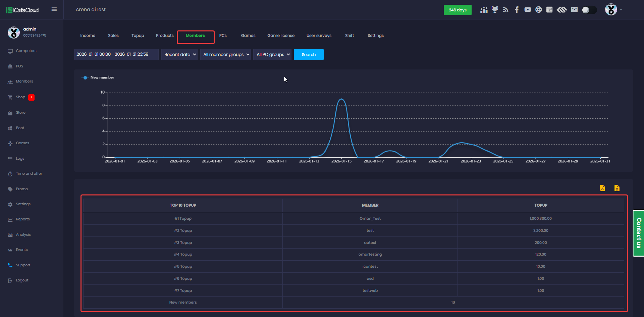The width and height of the screenshot is (644, 317).
Task: Toggle the New member chart legend
Action: [98, 77]
